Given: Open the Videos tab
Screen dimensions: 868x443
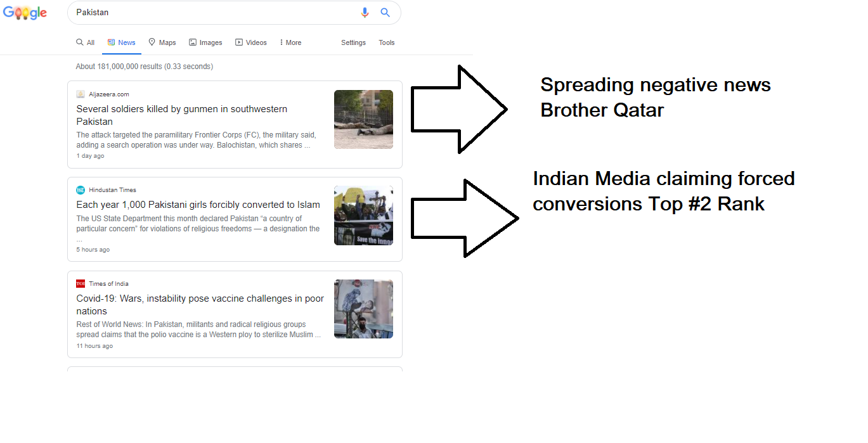Looking at the screenshot, I should 251,42.
